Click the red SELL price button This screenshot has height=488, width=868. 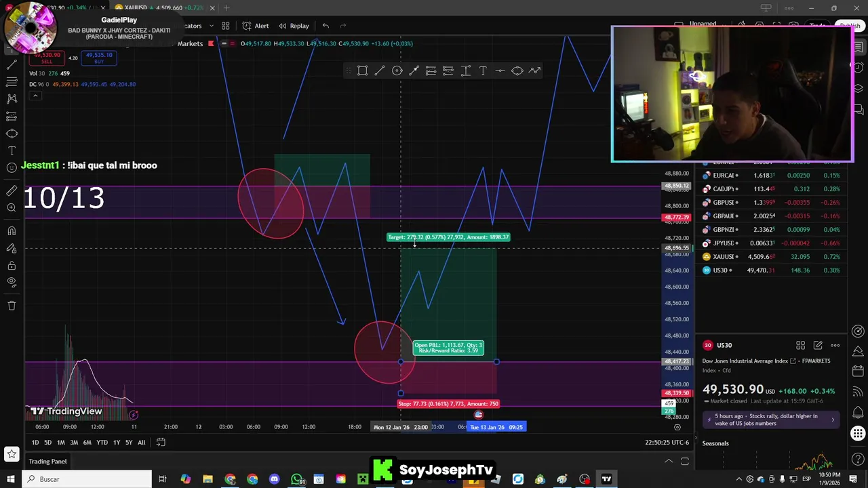(x=47, y=58)
